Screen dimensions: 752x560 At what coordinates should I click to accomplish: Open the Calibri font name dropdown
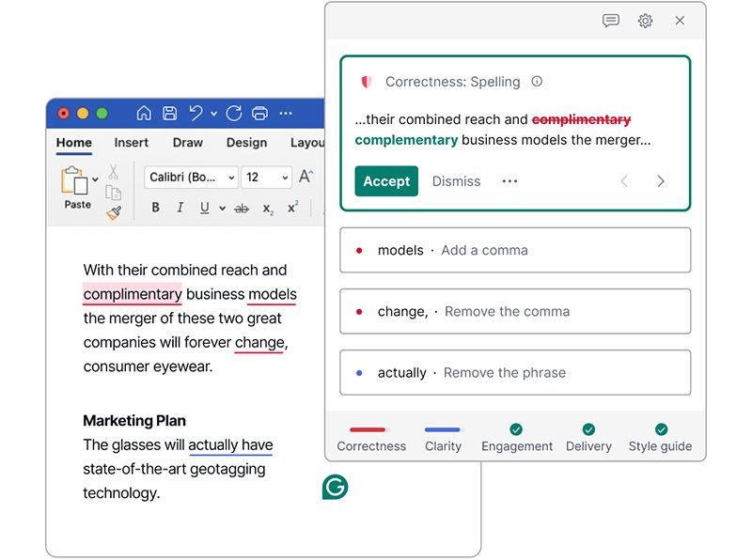[x=191, y=178]
